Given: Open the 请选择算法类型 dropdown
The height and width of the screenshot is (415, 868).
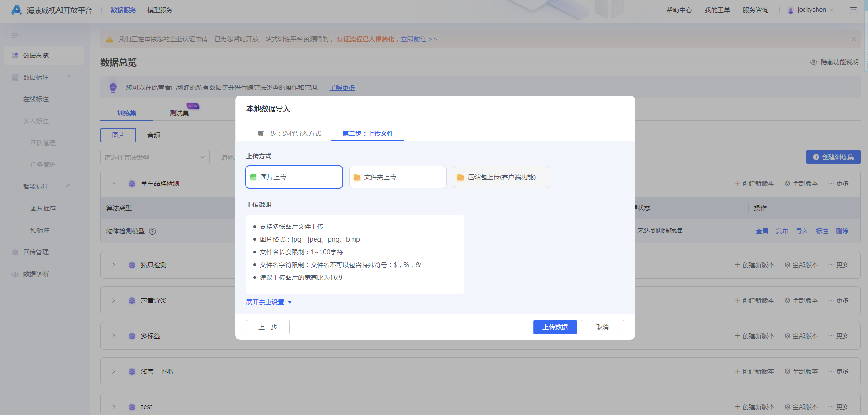Looking at the screenshot, I should [x=155, y=157].
